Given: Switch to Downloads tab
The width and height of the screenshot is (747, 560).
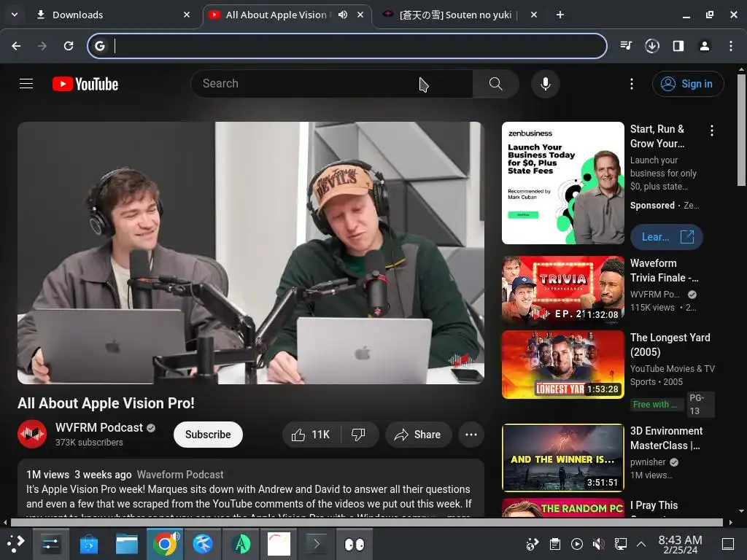Looking at the screenshot, I should tap(113, 15).
